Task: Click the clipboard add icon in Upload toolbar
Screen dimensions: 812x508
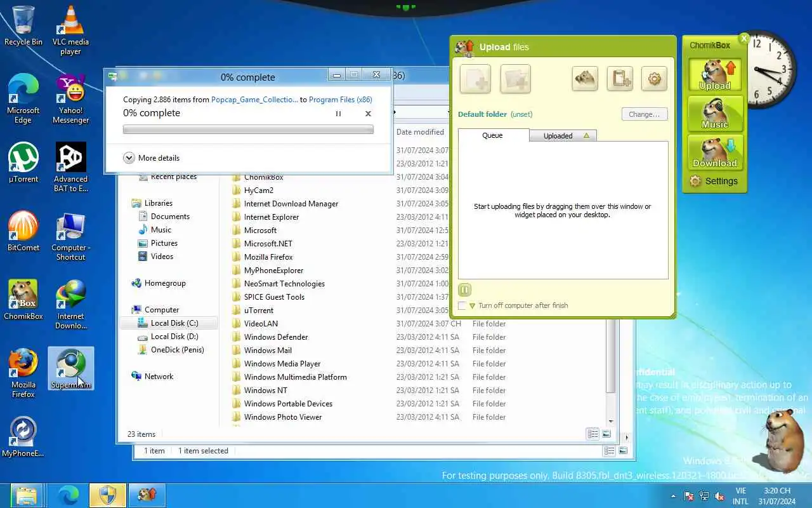Action: [x=620, y=79]
